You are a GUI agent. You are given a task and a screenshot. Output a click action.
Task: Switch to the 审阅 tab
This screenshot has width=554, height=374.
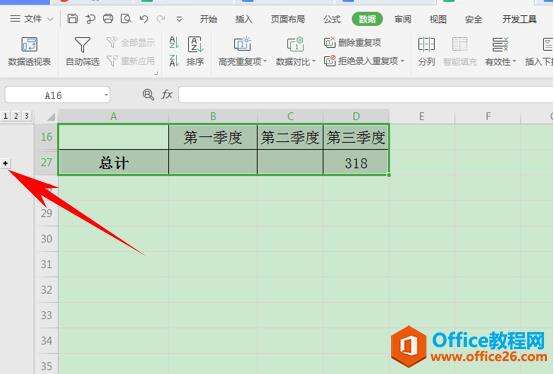tap(403, 19)
